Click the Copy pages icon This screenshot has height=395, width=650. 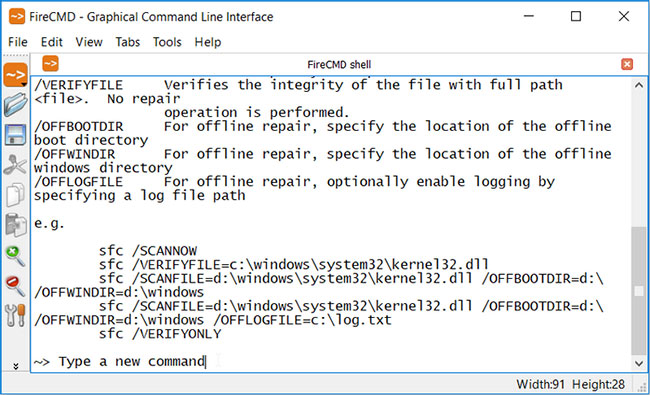15,194
